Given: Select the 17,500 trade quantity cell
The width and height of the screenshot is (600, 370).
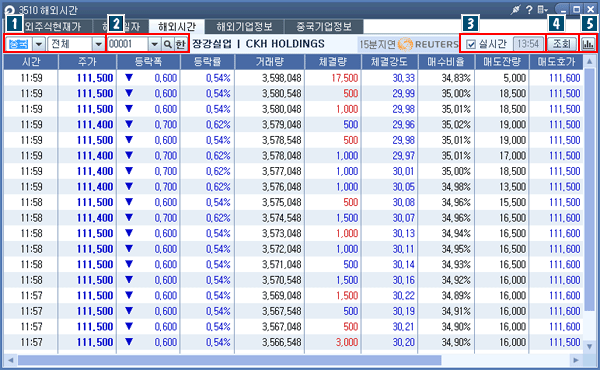Looking at the screenshot, I should (333, 78).
